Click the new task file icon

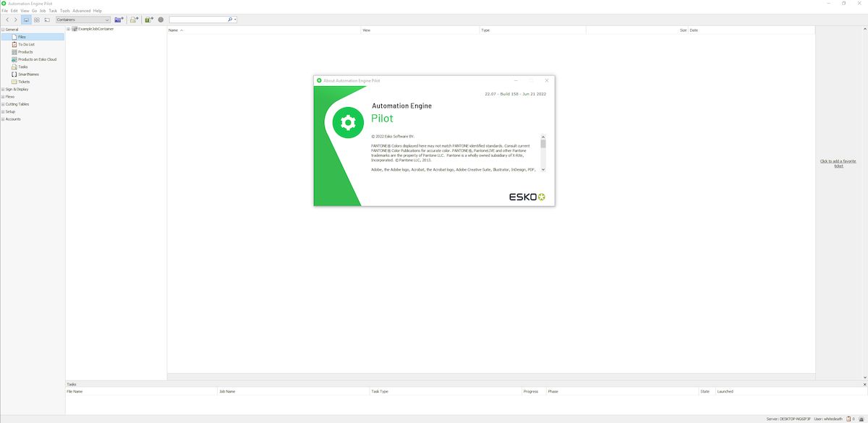pyautogui.click(x=135, y=20)
